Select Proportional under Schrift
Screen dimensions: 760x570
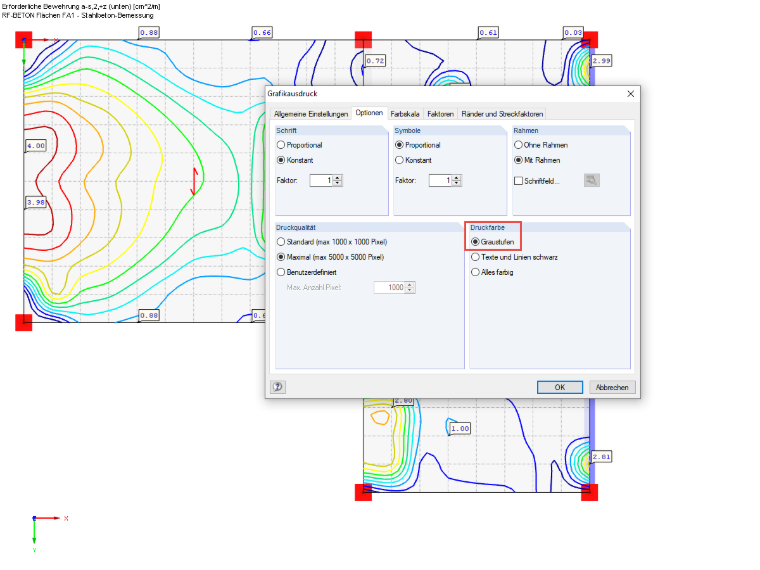click(300, 145)
